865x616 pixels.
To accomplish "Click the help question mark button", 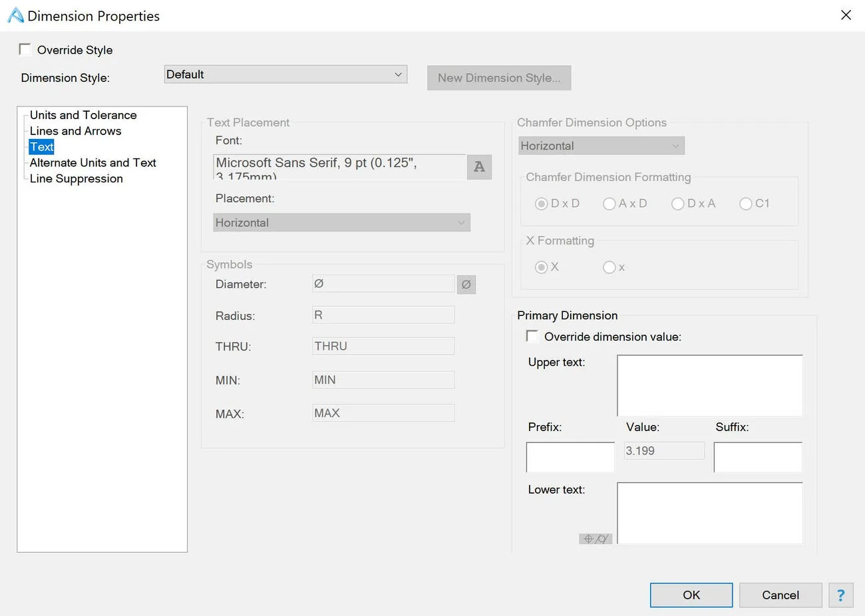I will (841, 595).
